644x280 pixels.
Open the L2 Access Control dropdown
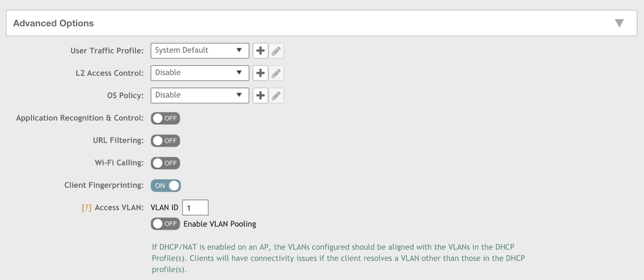(x=200, y=73)
